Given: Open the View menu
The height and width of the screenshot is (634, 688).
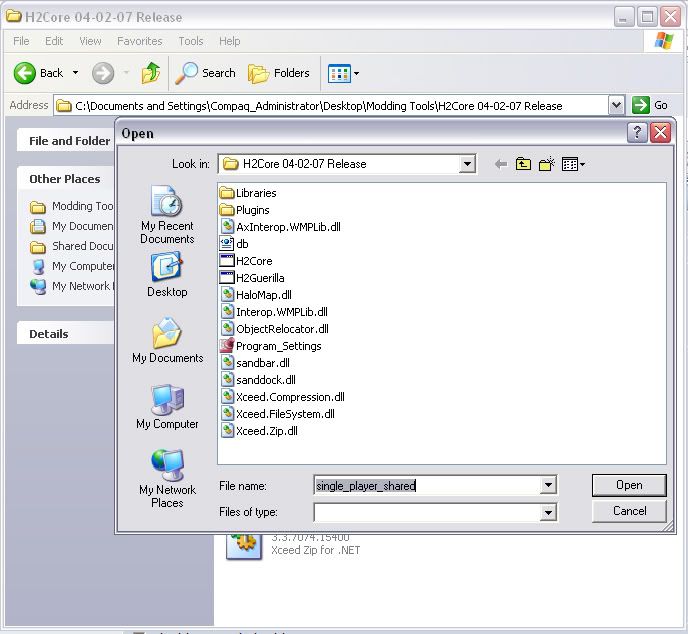Looking at the screenshot, I should click(90, 41).
